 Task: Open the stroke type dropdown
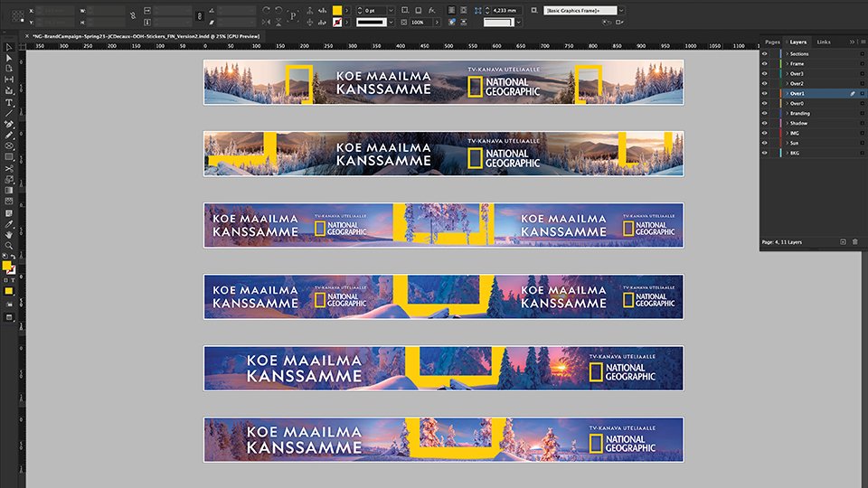(391, 22)
